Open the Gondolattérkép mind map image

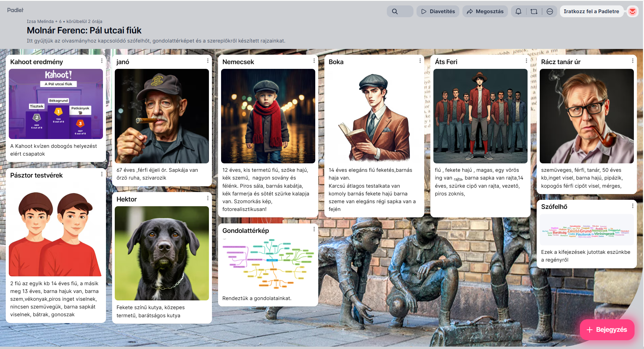click(x=268, y=264)
